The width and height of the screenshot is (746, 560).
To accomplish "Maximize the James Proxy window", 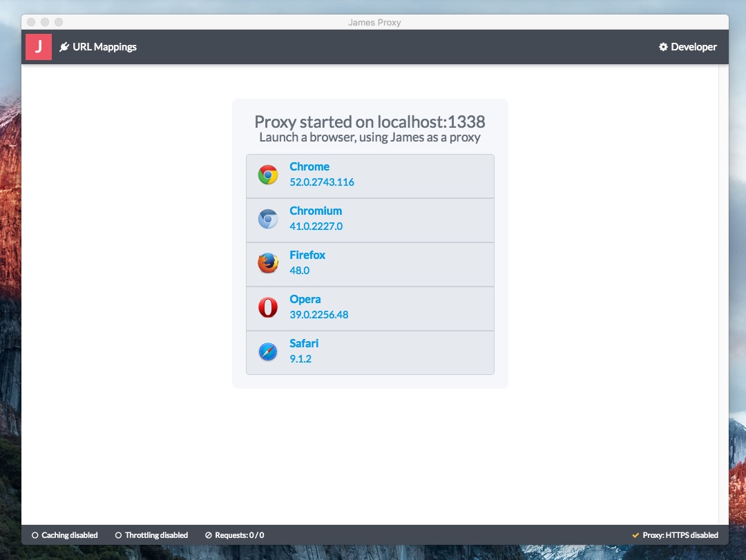I will [59, 22].
